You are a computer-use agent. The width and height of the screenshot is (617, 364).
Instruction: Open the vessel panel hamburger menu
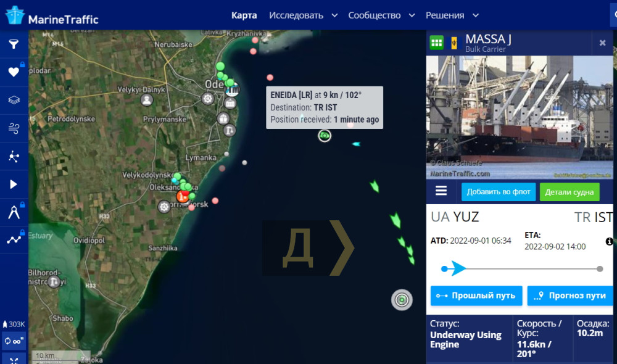coord(441,191)
